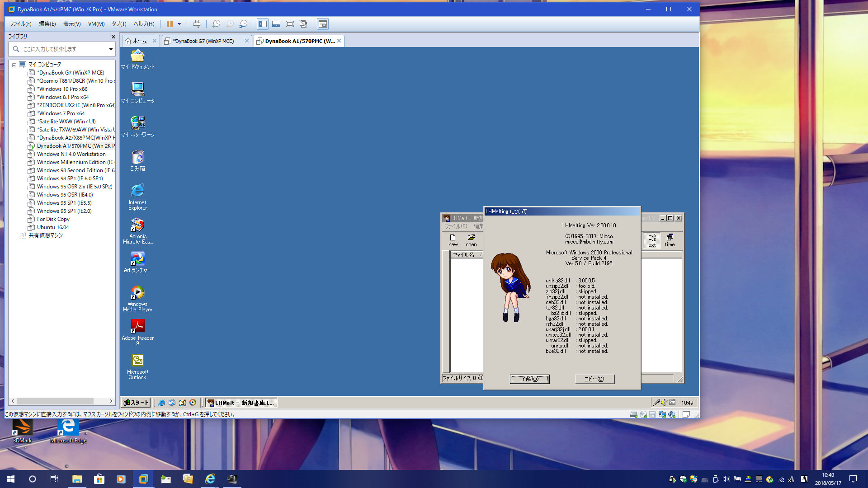
Task: Click the LHMelt task in guest taskbar
Action: coord(241,403)
